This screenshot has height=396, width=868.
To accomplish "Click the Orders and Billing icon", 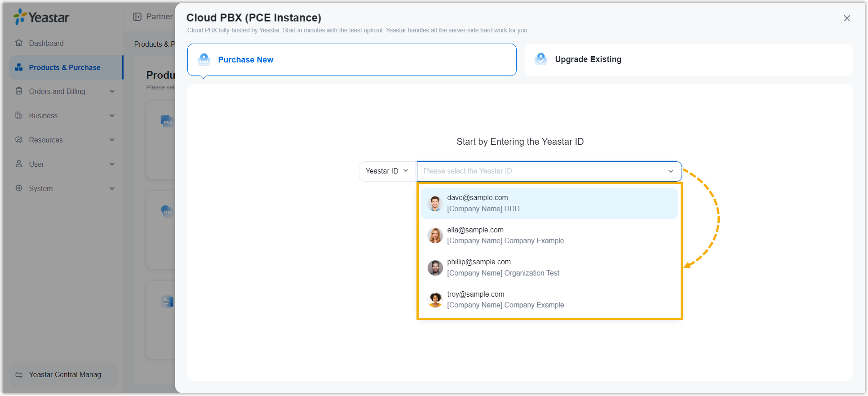I will pyautogui.click(x=19, y=91).
